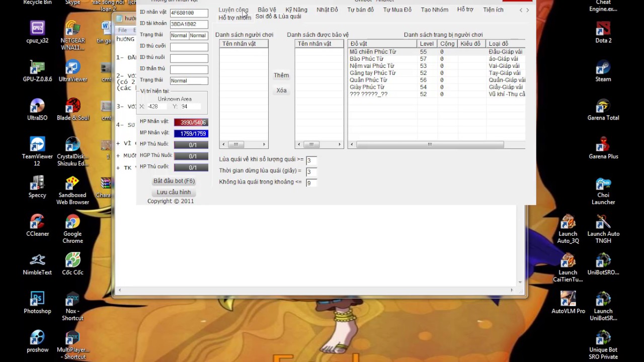Select the Soi đồ & Lùa quái sub-tab
This screenshot has width=644, height=362.
coord(278,17)
